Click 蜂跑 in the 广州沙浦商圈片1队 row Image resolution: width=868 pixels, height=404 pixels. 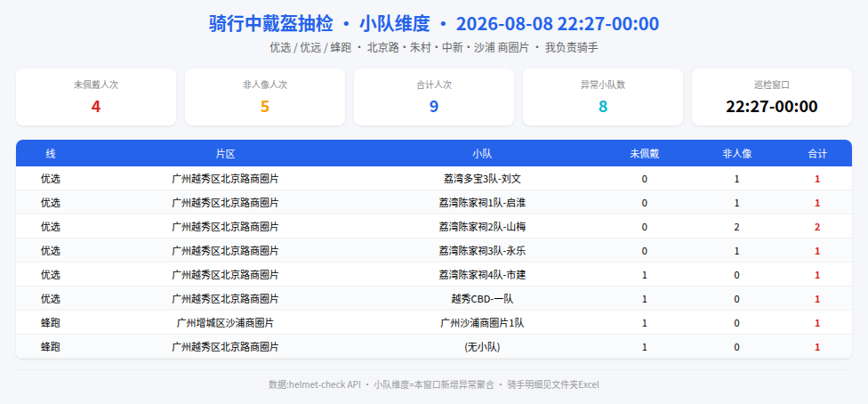click(x=51, y=323)
